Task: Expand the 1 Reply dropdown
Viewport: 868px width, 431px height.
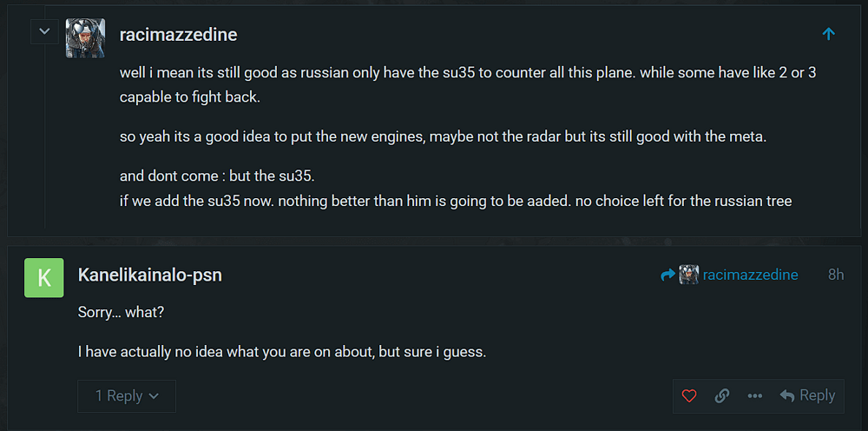Action: click(127, 395)
